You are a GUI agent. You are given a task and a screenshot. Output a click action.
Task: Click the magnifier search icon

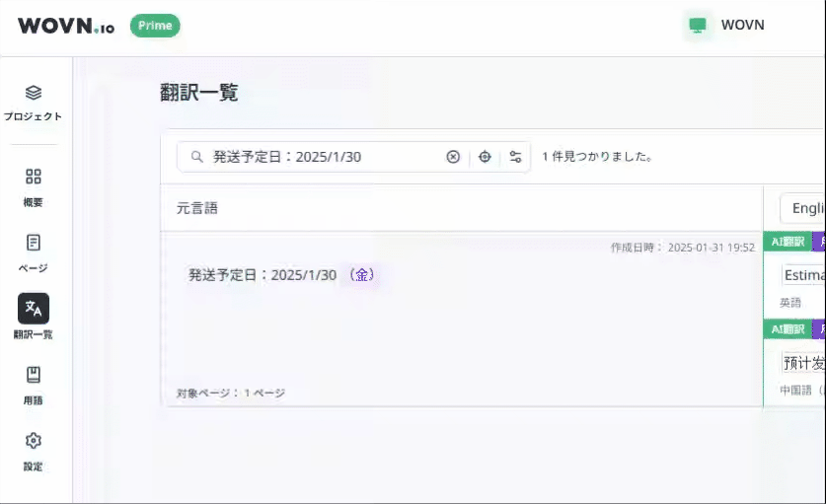tap(196, 157)
